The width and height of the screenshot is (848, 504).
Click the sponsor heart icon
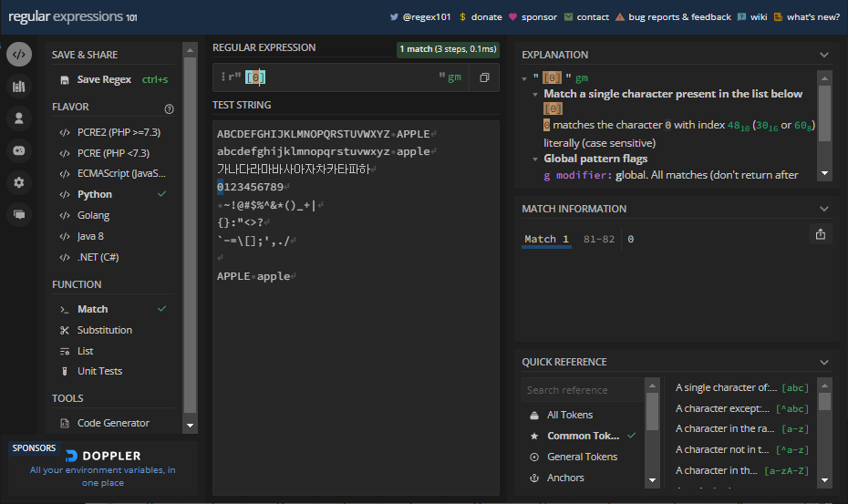[x=512, y=16]
